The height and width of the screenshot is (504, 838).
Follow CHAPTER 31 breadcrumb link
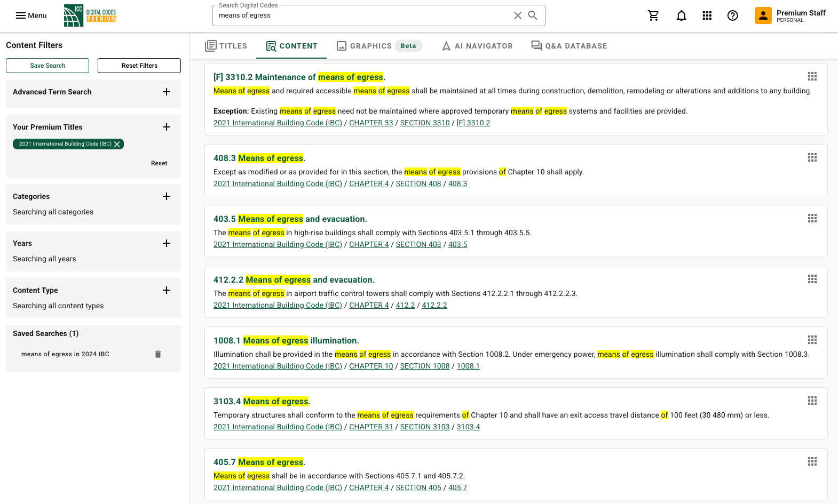click(x=371, y=427)
